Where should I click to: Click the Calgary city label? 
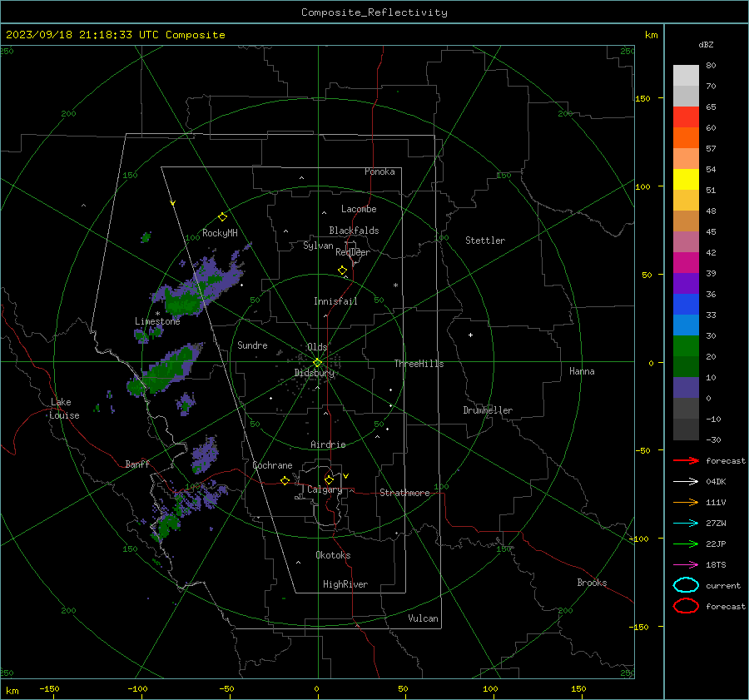point(325,489)
